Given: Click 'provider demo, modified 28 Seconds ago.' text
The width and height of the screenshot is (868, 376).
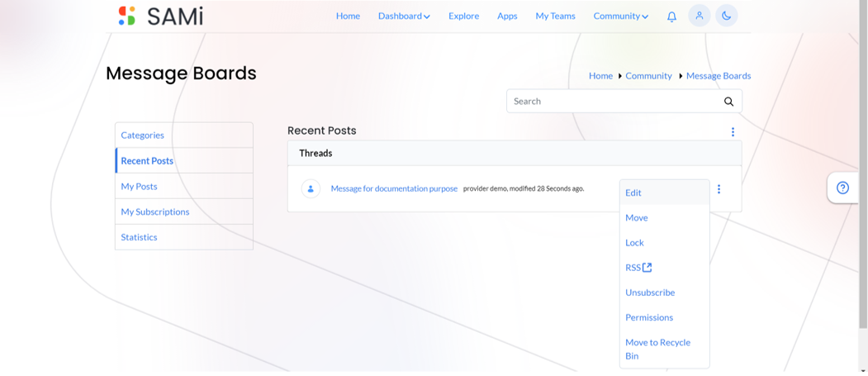Looking at the screenshot, I should [524, 188].
